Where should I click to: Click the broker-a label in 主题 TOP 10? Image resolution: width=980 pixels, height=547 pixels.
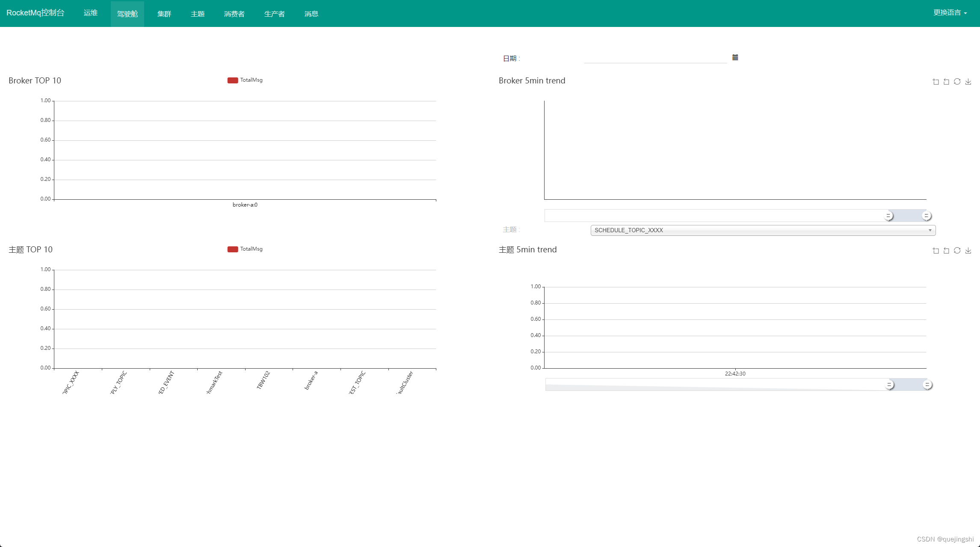(x=311, y=380)
